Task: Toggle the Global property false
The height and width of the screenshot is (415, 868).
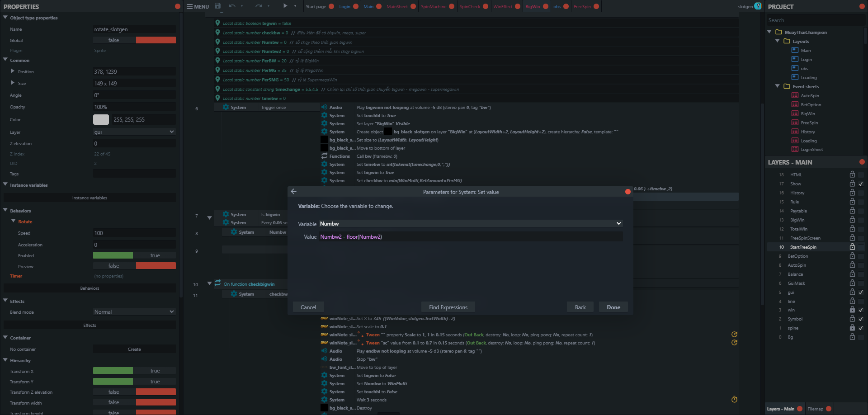Action: tap(134, 40)
